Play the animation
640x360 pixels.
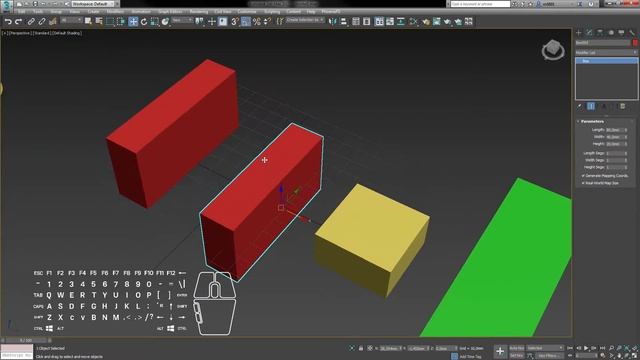pos(586,348)
